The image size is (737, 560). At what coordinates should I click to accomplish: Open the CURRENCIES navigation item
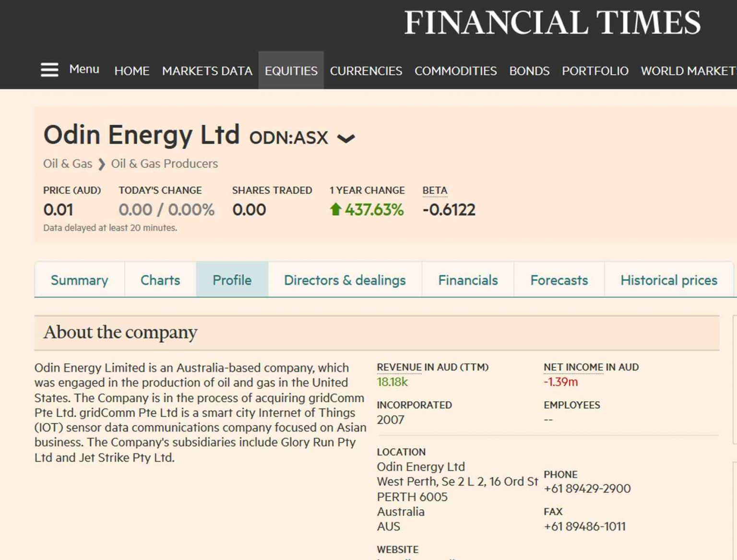click(x=366, y=71)
